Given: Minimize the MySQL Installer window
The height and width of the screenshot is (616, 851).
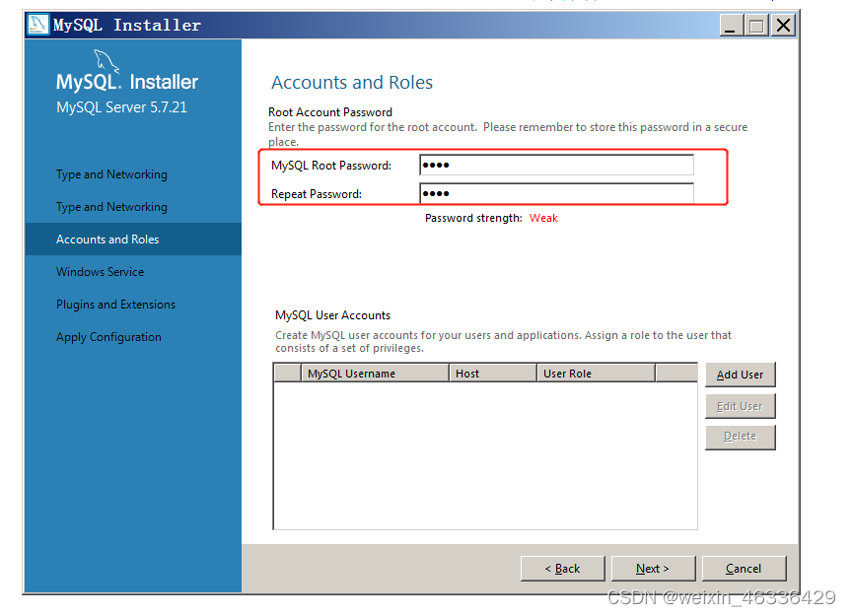Looking at the screenshot, I should point(730,26).
